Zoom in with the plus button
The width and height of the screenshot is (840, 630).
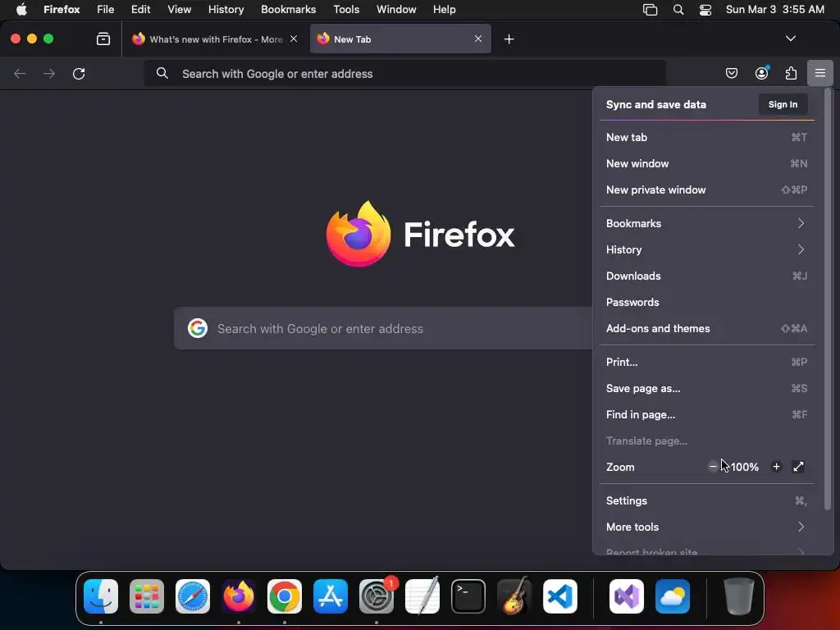pyautogui.click(x=776, y=467)
